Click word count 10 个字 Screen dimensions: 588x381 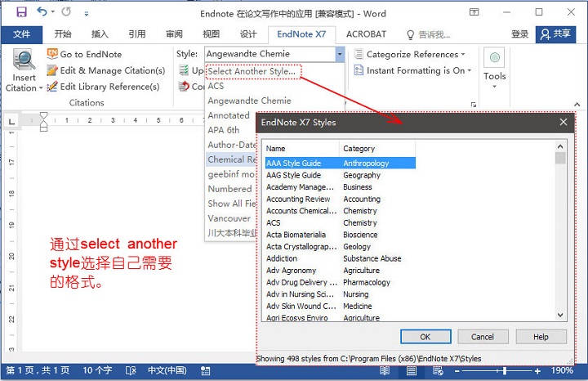97,370
